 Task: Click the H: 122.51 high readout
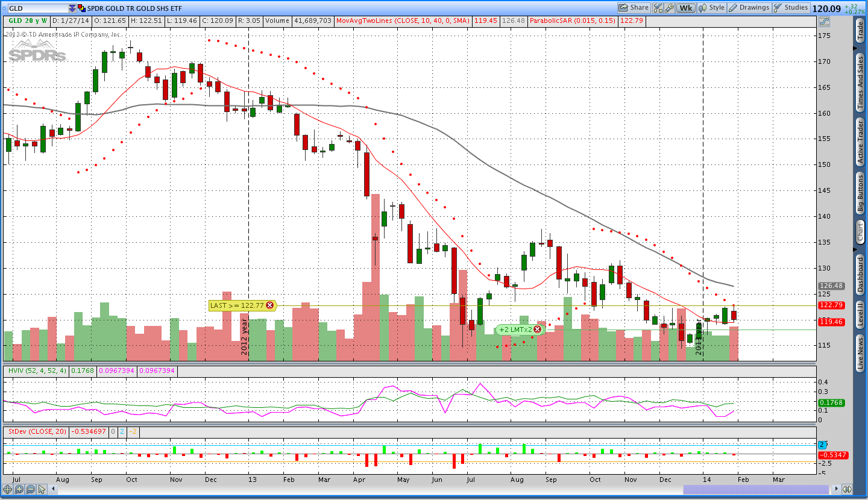tap(148, 20)
